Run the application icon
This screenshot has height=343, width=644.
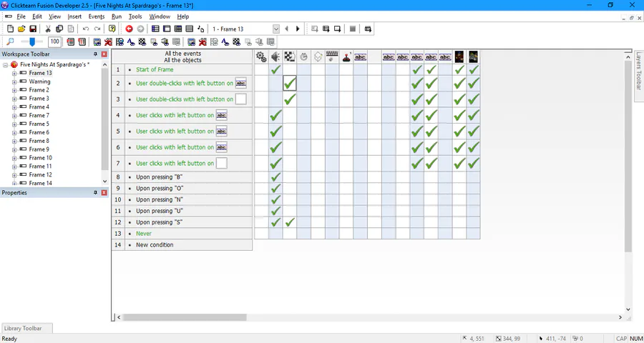326,29
